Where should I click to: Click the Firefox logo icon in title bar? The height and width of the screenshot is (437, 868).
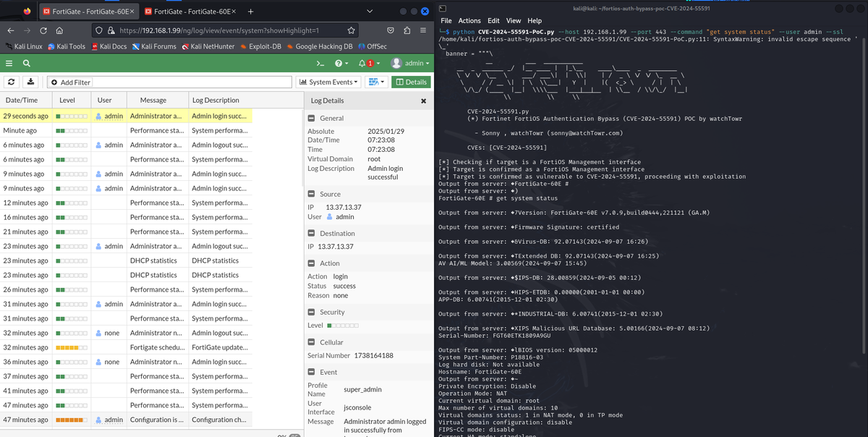pos(27,12)
